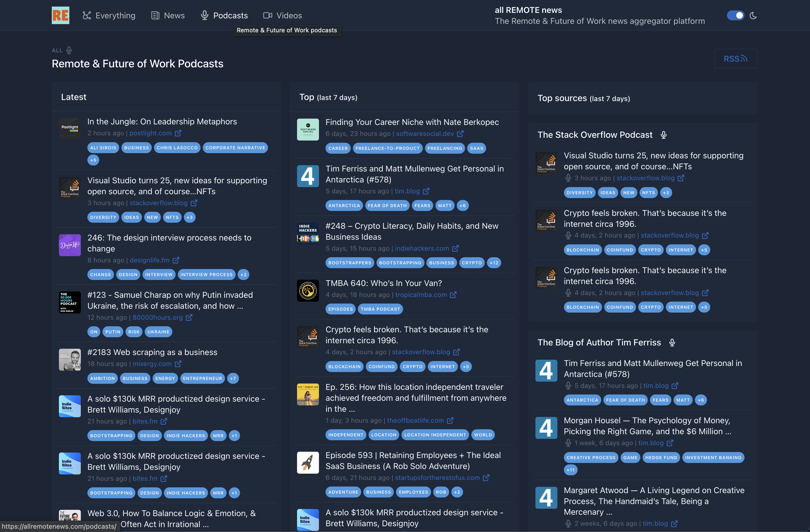This screenshot has width=810, height=532.
Task: Toggle the dark mode switch
Action: click(x=735, y=16)
